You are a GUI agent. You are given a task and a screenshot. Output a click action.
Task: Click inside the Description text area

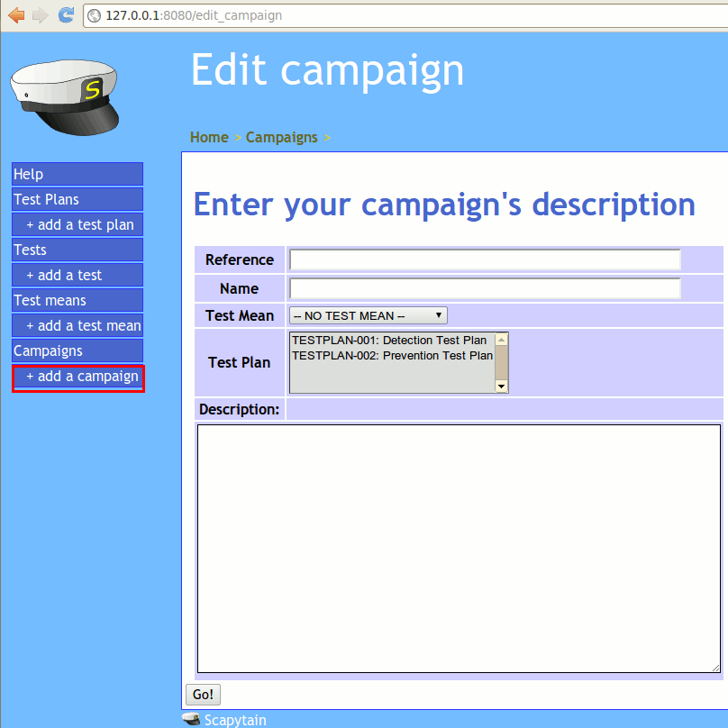tap(459, 548)
